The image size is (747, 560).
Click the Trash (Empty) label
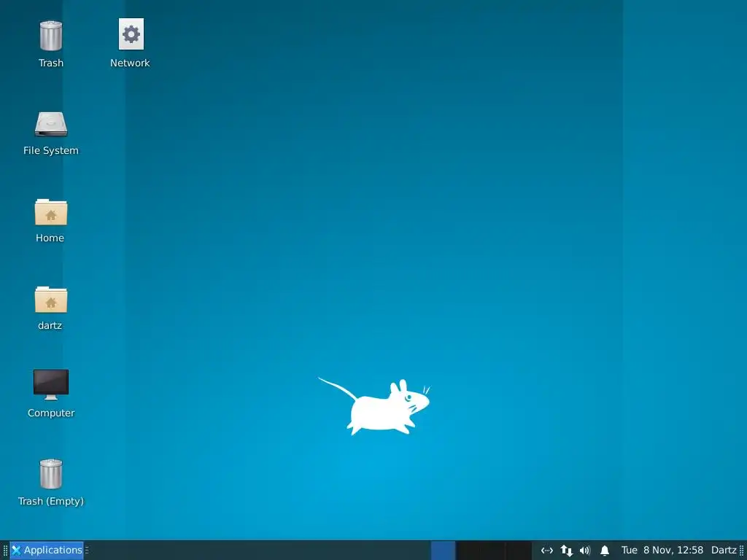(x=51, y=501)
